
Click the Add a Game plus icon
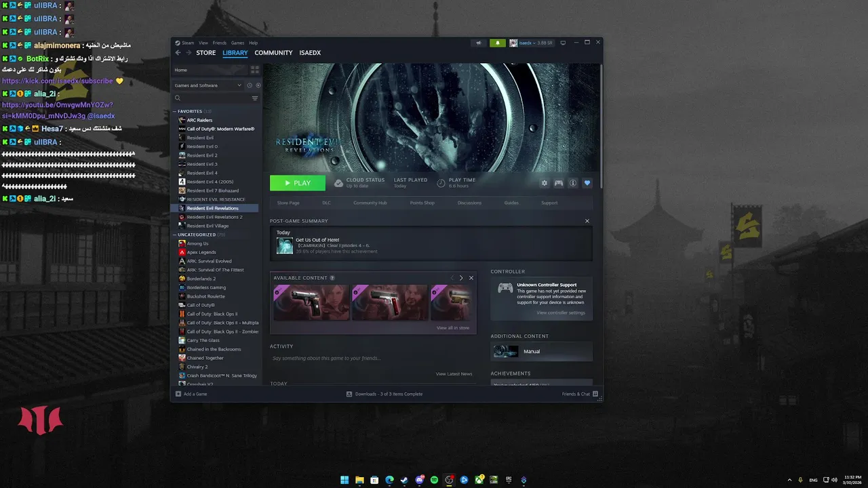point(178,394)
